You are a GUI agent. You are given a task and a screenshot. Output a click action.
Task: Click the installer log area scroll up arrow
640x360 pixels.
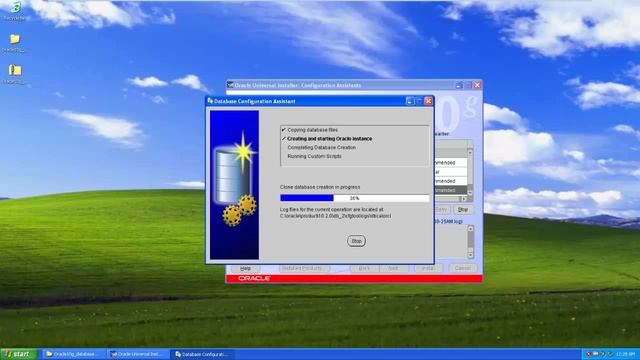pos(470,229)
